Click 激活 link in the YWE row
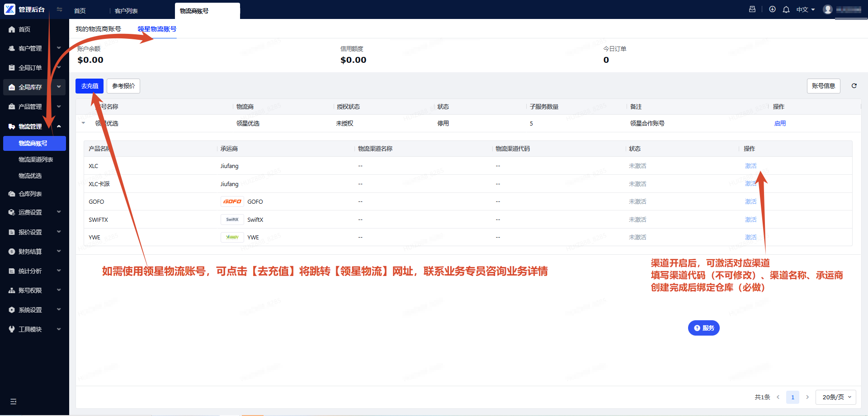This screenshot has height=416, width=868. (x=750, y=237)
